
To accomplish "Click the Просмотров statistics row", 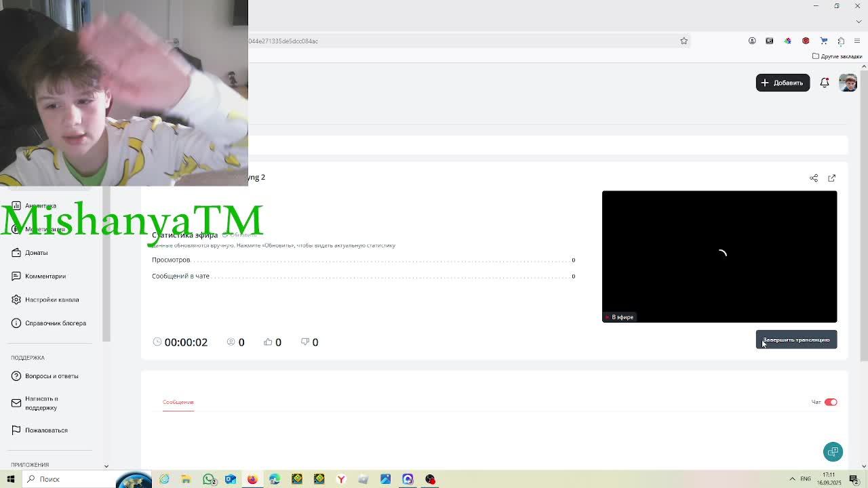I will tap(363, 260).
